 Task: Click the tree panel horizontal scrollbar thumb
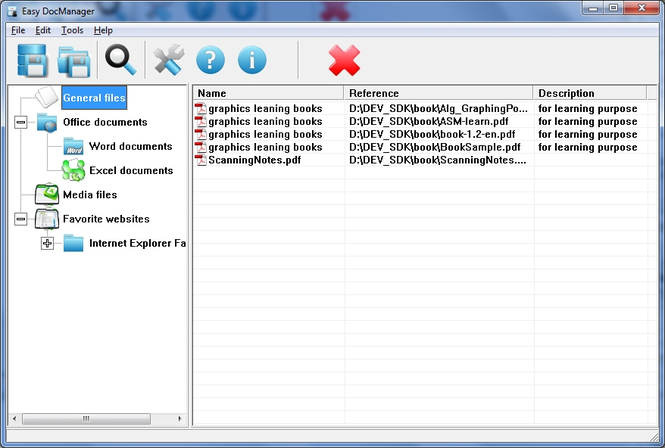tap(86, 419)
